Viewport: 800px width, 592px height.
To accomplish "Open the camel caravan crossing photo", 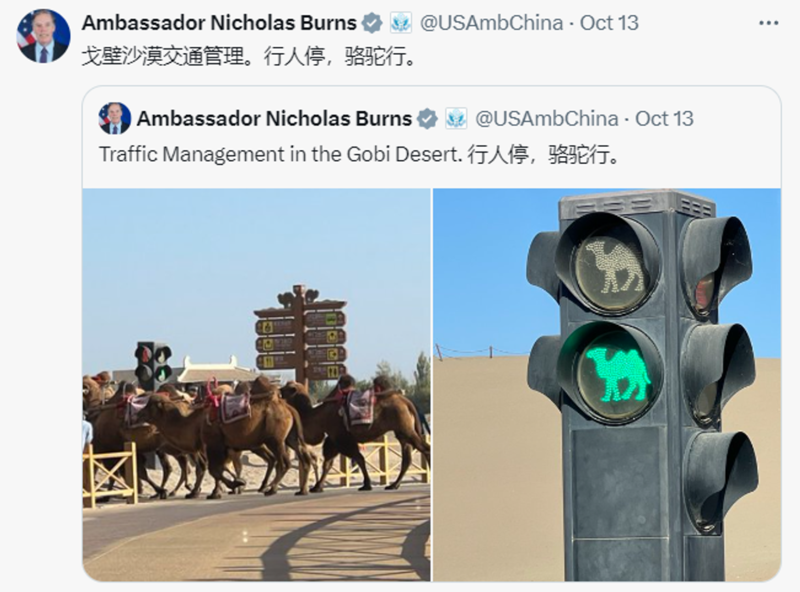I will [x=257, y=385].
